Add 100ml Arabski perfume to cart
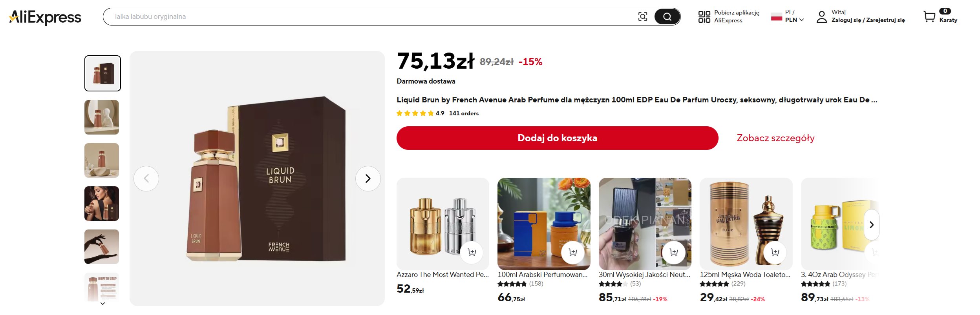980x315 pixels. (573, 252)
